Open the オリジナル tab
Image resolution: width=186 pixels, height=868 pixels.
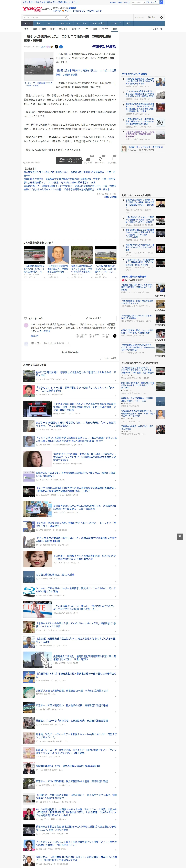(81, 24)
